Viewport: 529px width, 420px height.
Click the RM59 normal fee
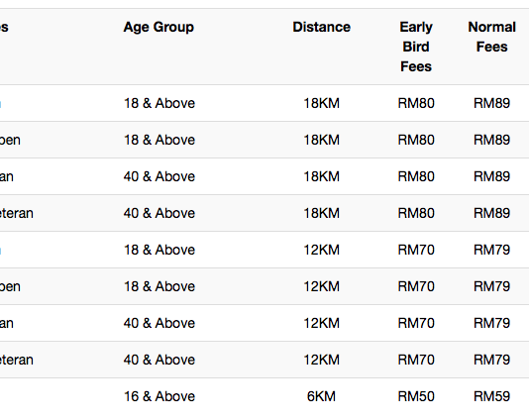coord(492,396)
